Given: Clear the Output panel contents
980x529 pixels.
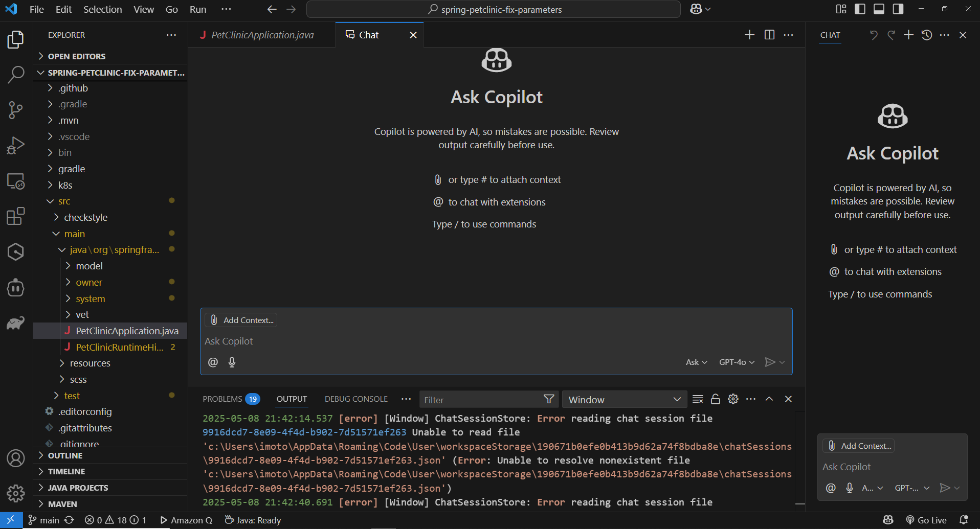Looking at the screenshot, I should point(698,399).
